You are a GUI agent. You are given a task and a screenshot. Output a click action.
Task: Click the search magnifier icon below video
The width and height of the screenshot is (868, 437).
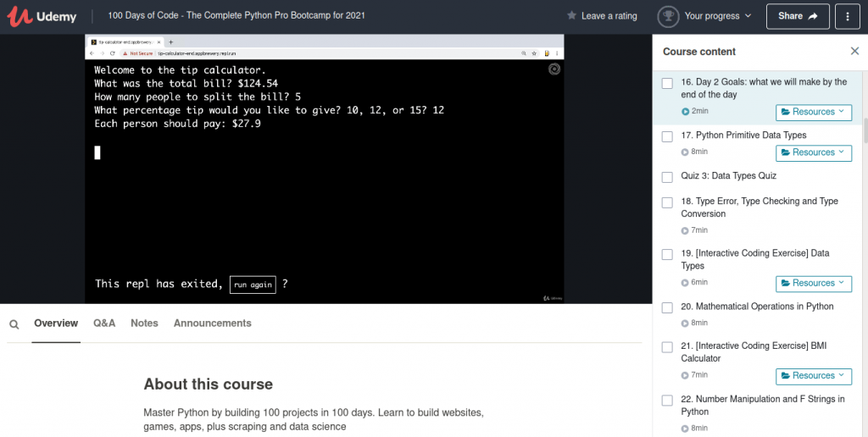point(14,324)
